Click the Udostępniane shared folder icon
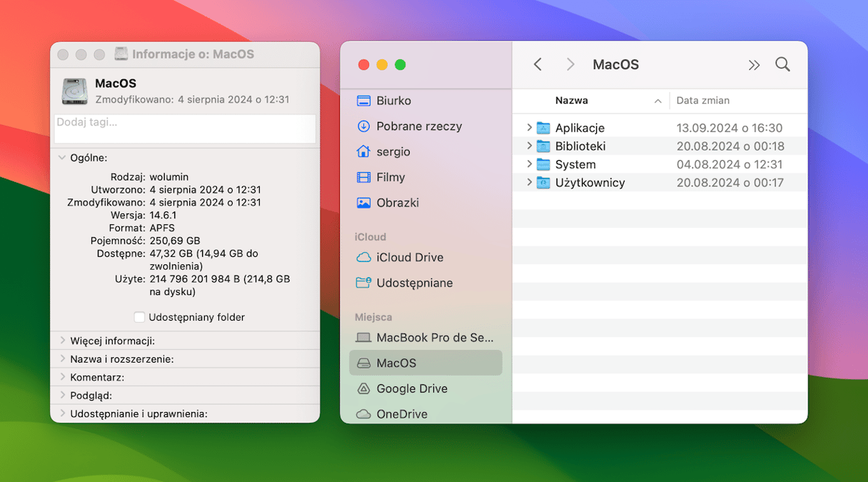 coord(363,283)
